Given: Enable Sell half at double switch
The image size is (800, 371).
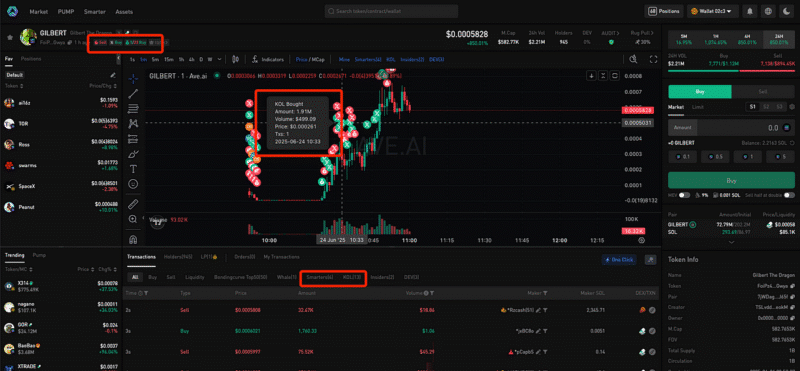Looking at the screenshot, I should coord(789,195).
